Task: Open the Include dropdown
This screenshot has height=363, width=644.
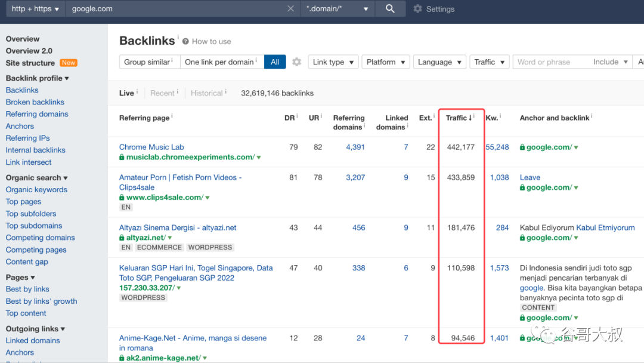Action: 611,62
